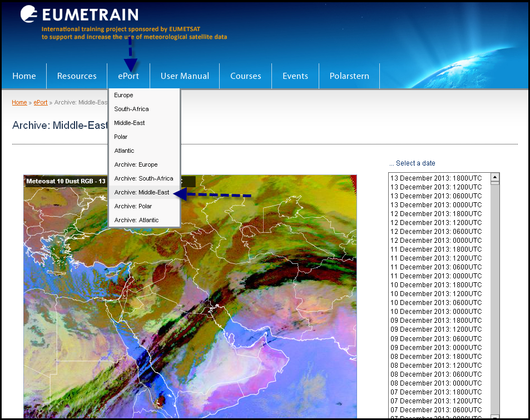Screen dimensions: 530x420
Task: Follow the ePort breadcrumb link
Action: (40, 102)
